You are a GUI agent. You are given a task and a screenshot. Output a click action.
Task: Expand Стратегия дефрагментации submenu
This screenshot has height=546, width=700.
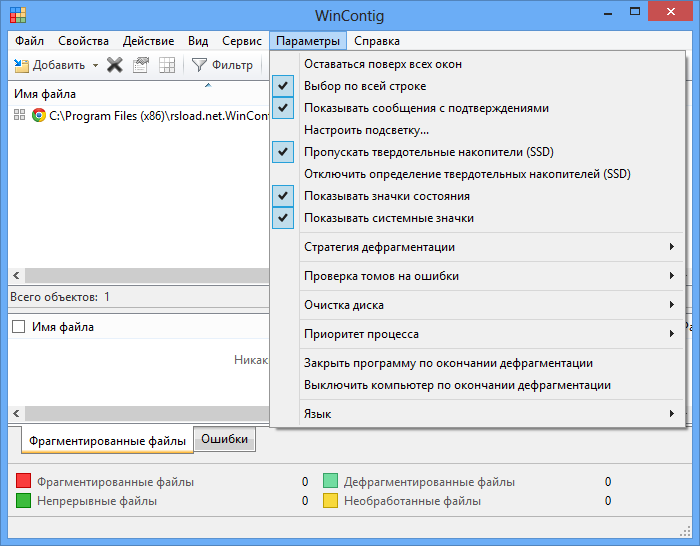tap(478, 247)
